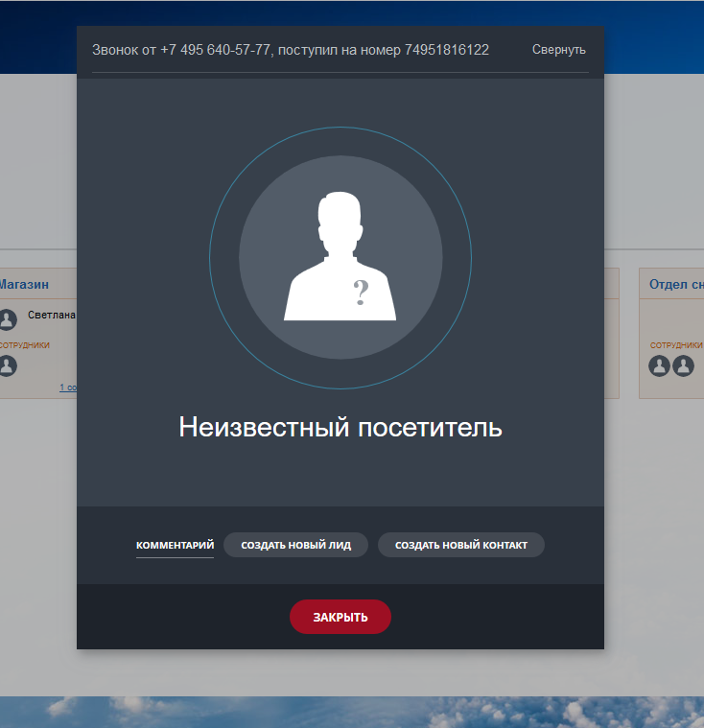Screen dimensions: 704x728
Task: Click the Сотрудники label in Магазин card
Action: click(25, 345)
